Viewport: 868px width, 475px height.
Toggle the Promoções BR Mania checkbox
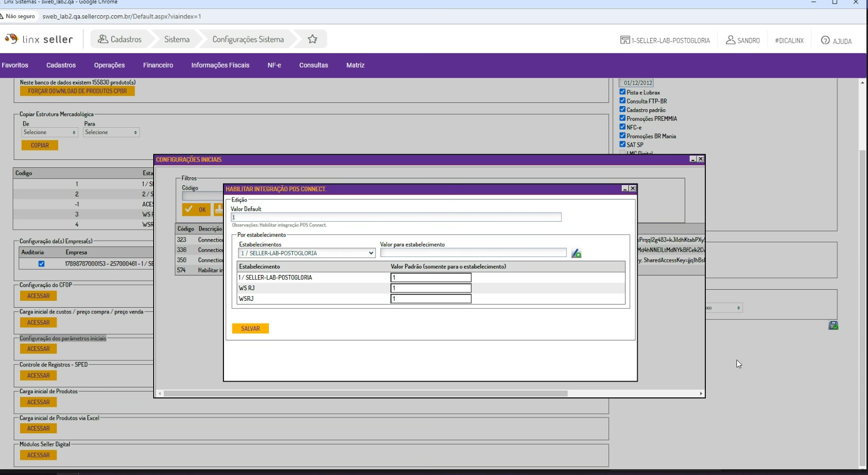click(x=622, y=135)
